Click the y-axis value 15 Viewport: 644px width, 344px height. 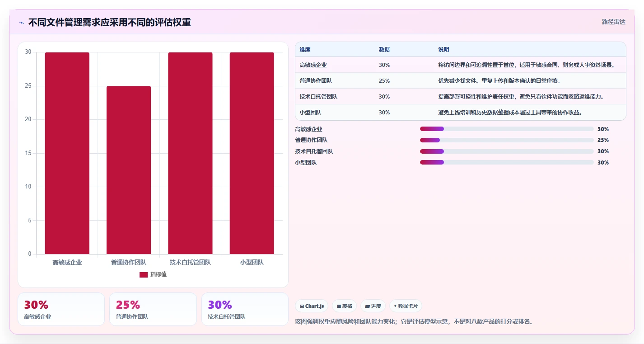tap(28, 153)
